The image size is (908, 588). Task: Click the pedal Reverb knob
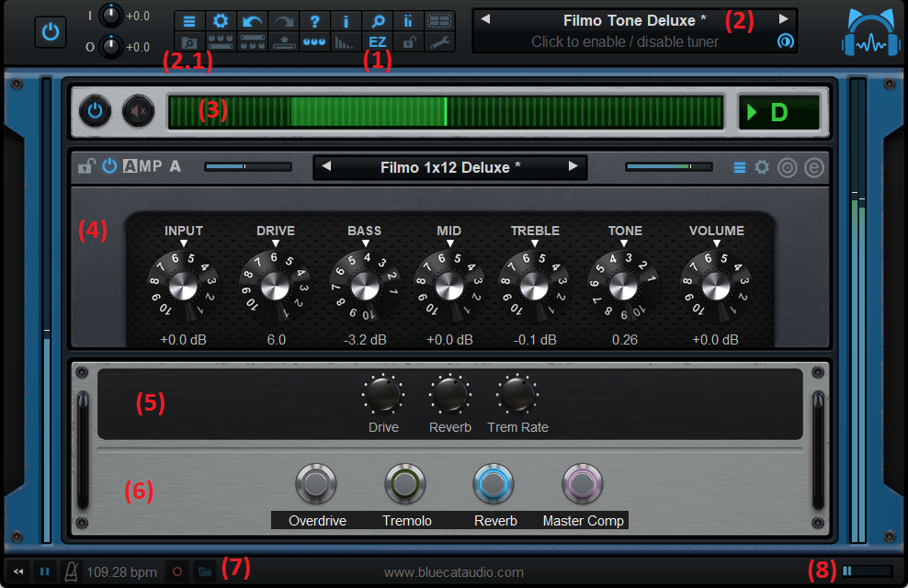tap(450, 394)
